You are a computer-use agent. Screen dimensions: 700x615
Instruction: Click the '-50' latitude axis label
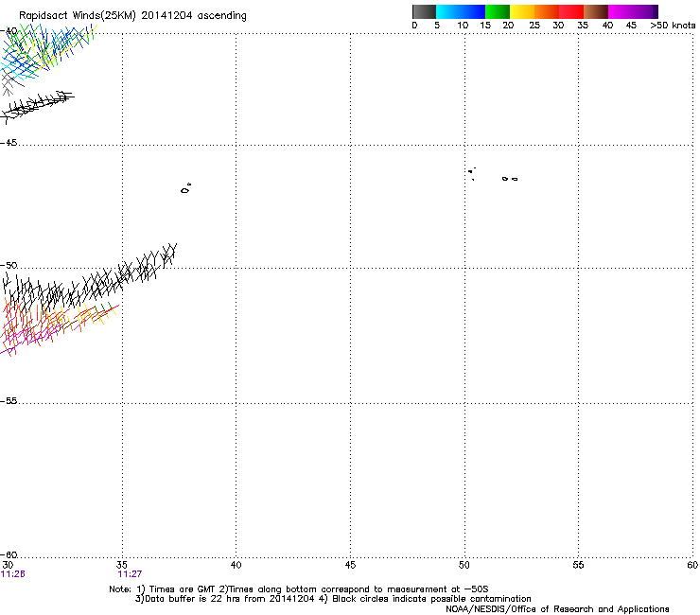click(9, 265)
